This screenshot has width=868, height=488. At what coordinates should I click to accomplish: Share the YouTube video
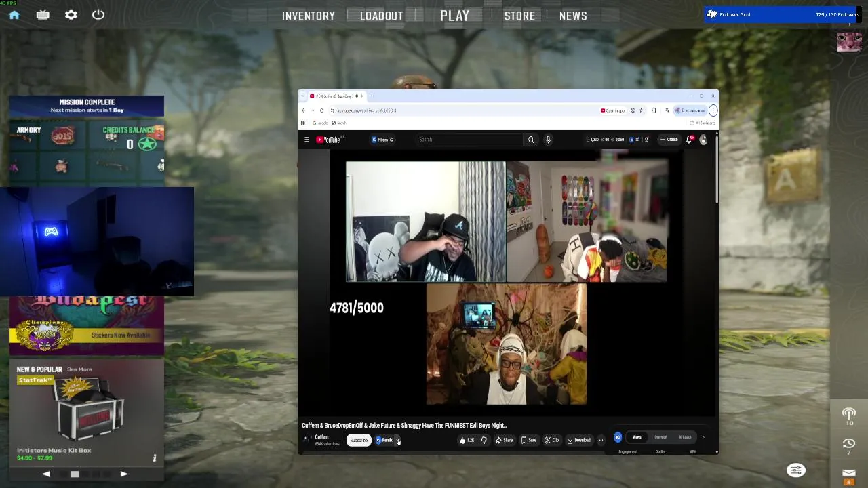coord(504,440)
